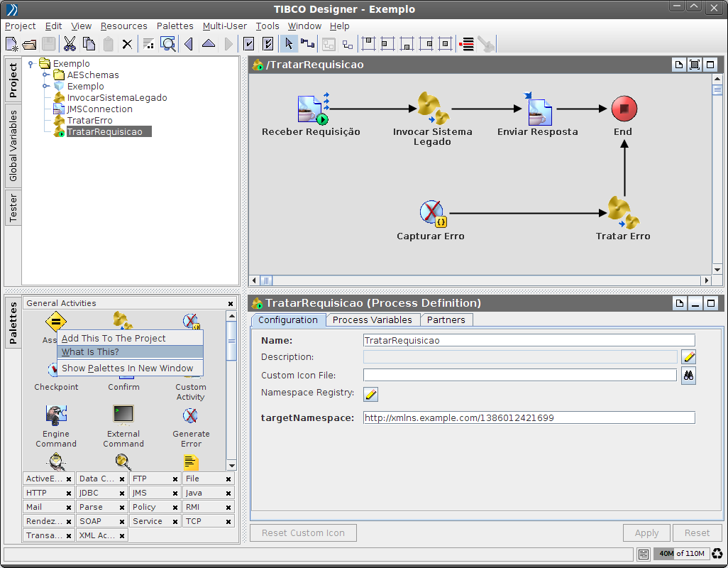728x568 pixels.
Task: Switch to the Process Variables tab
Action: point(373,320)
